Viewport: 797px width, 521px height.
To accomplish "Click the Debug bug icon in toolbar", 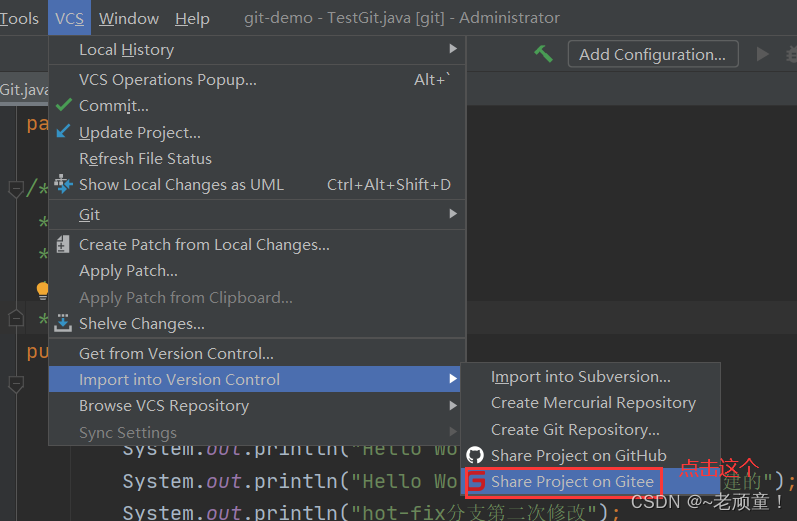I will [x=791, y=54].
